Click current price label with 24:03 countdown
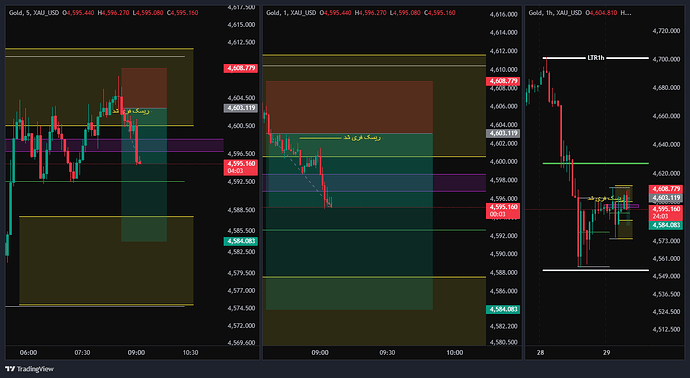 coord(666,213)
